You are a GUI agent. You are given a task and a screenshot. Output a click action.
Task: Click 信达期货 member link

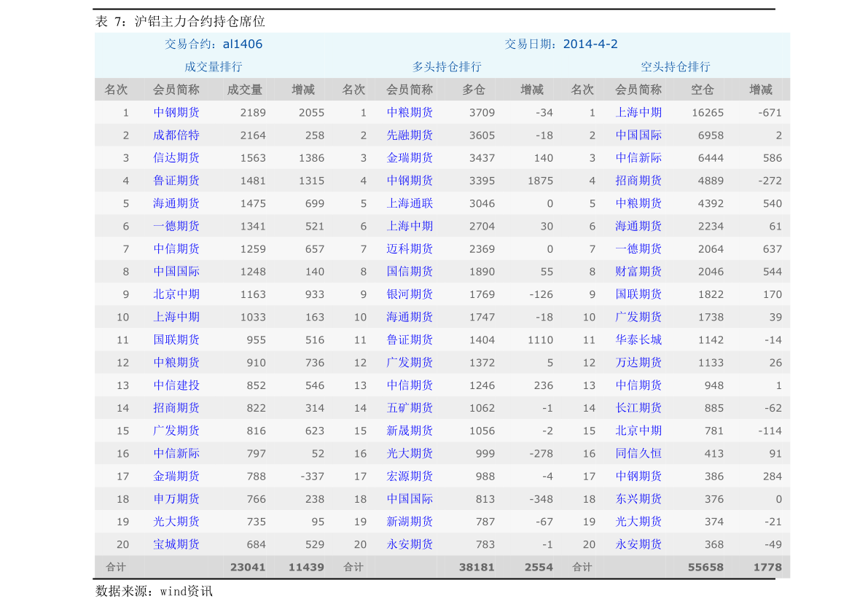click(176, 157)
